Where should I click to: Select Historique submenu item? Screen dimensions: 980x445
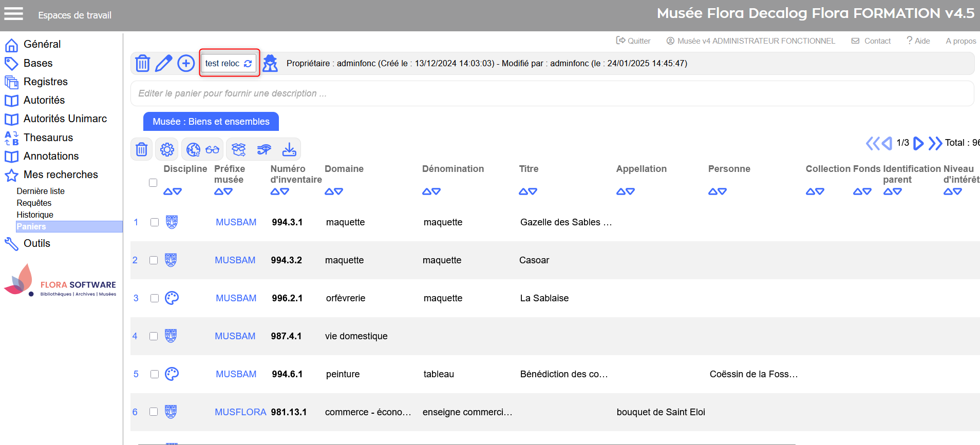35,215
